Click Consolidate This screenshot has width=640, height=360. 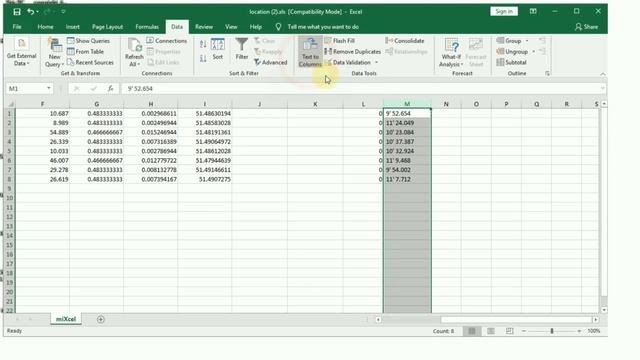405,41
